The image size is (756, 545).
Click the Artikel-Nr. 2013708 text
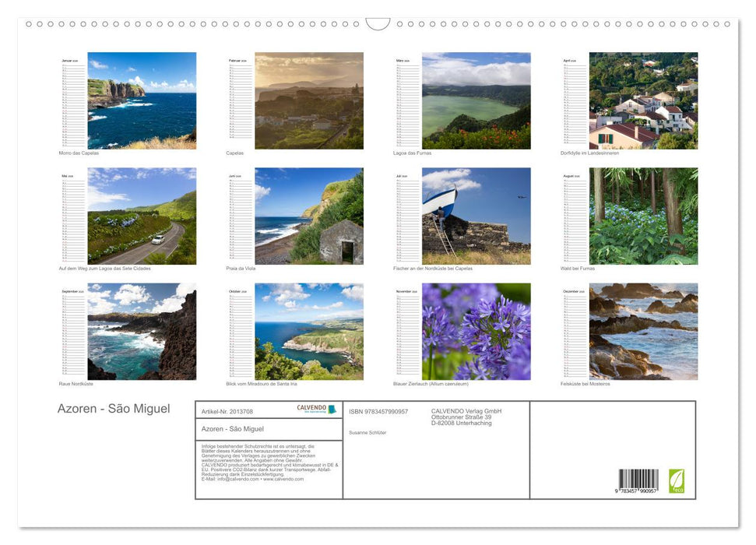point(227,412)
